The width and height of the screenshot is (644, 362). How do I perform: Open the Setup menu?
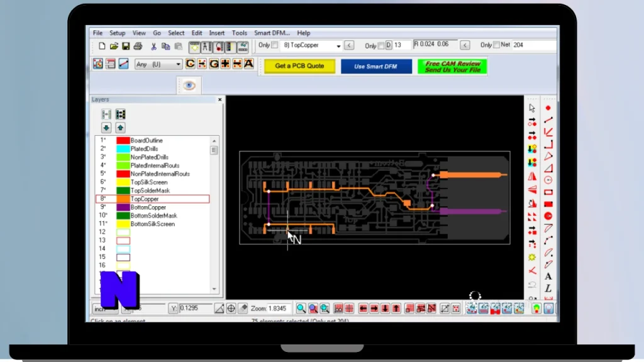click(117, 33)
